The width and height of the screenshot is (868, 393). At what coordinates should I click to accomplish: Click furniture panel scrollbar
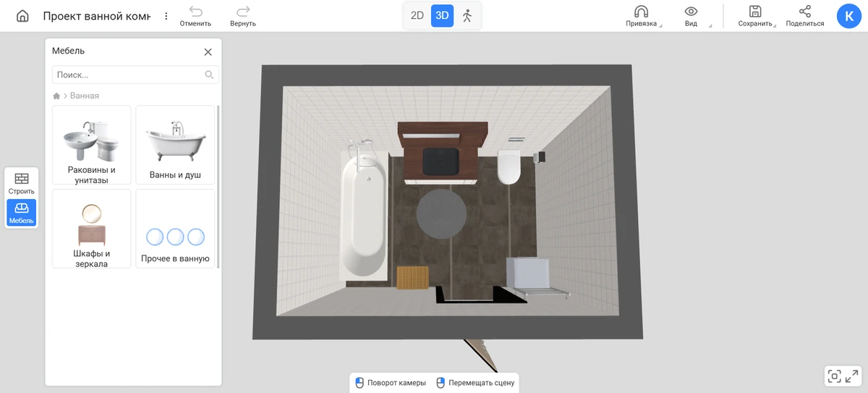coord(218,187)
